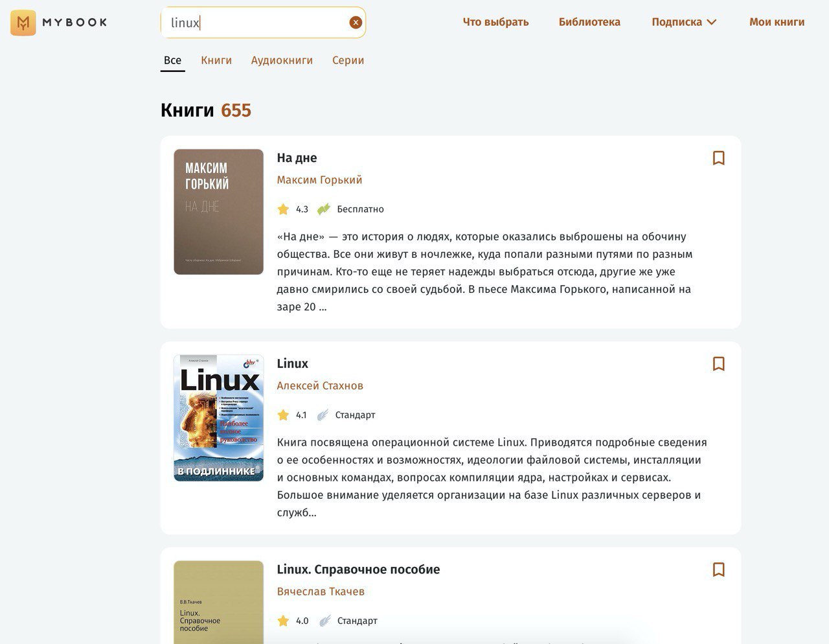Open the Linux. Справочное пособие cover
Screen dimensions: 829x644
(x=218, y=603)
